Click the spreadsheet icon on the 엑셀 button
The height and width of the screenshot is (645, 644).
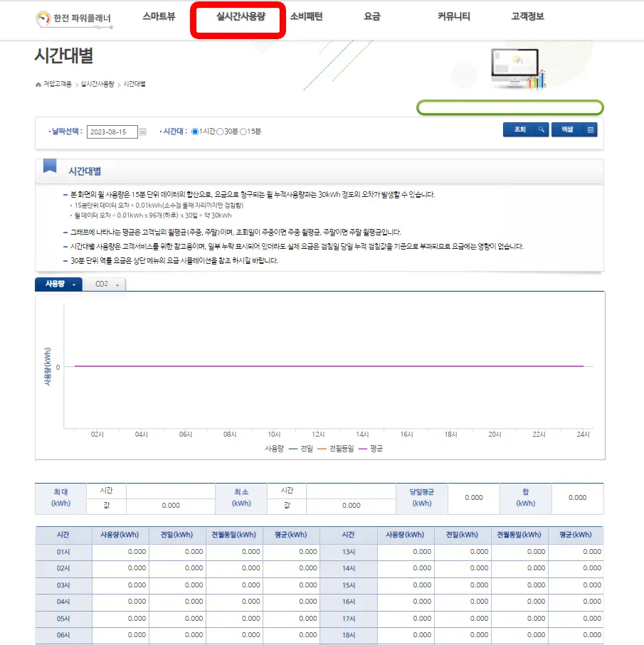tap(591, 131)
